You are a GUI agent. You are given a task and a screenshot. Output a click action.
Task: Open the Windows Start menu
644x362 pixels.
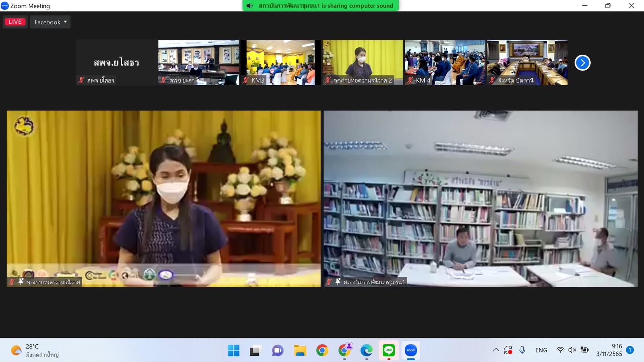pos(233,350)
